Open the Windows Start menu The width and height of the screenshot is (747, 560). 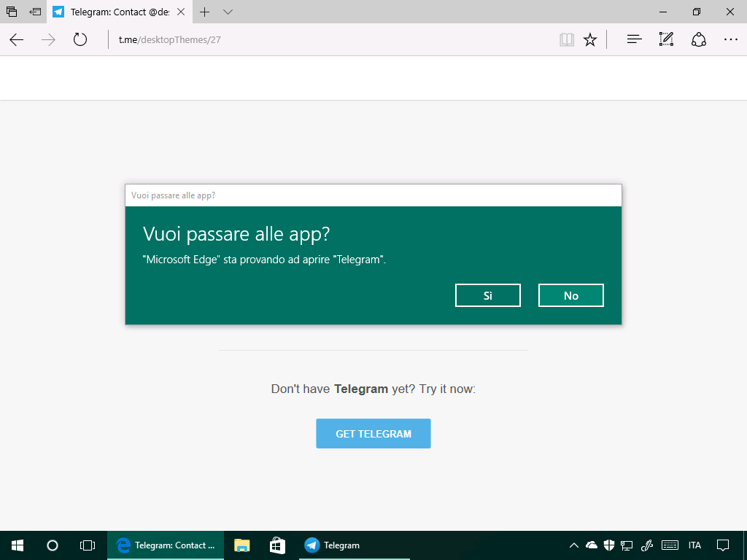(18, 545)
